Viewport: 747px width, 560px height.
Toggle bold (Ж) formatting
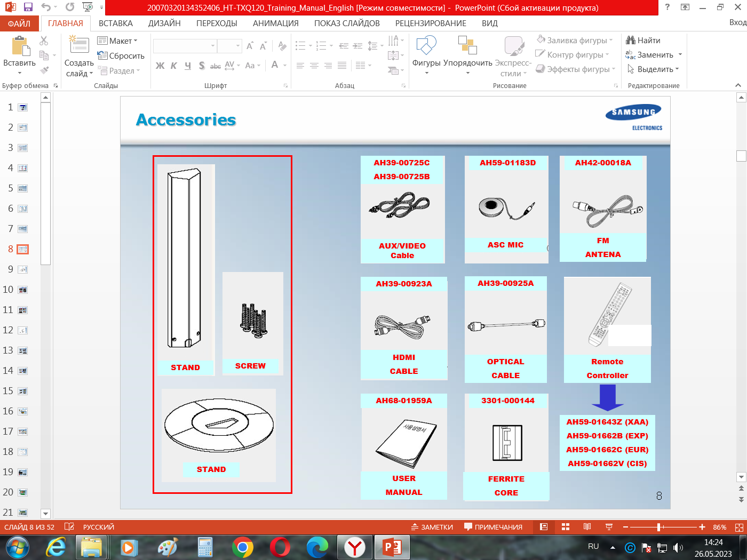(x=160, y=66)
